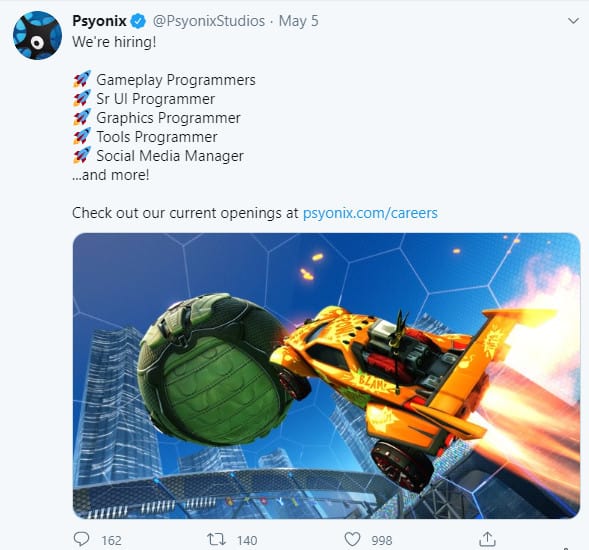The height and width of the screenshot is (550, 589).
Task: Open the Psyonix display name
Action: pyautogui.click(x=99, y=21)
